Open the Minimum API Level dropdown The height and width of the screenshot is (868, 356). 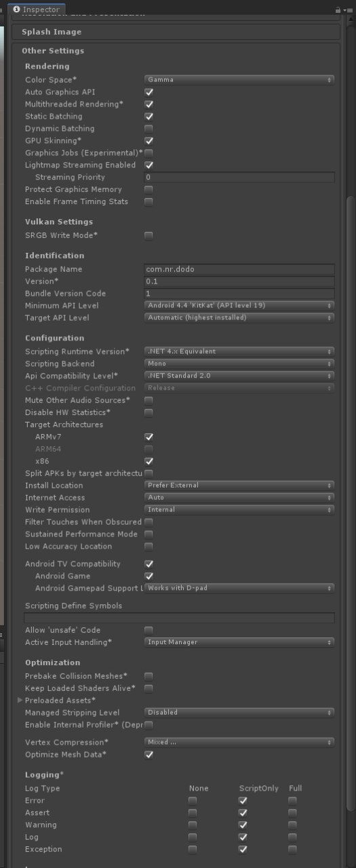239,306
